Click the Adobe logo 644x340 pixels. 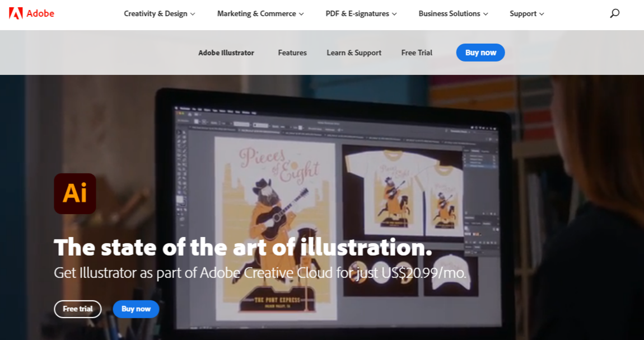pyautogui.click(x=31, y=13)
